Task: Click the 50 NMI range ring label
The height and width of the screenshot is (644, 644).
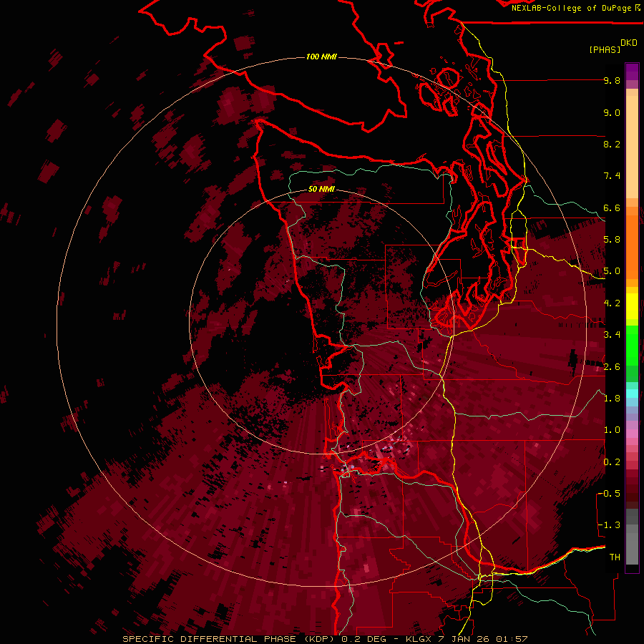Action: (x=321, y=190)
